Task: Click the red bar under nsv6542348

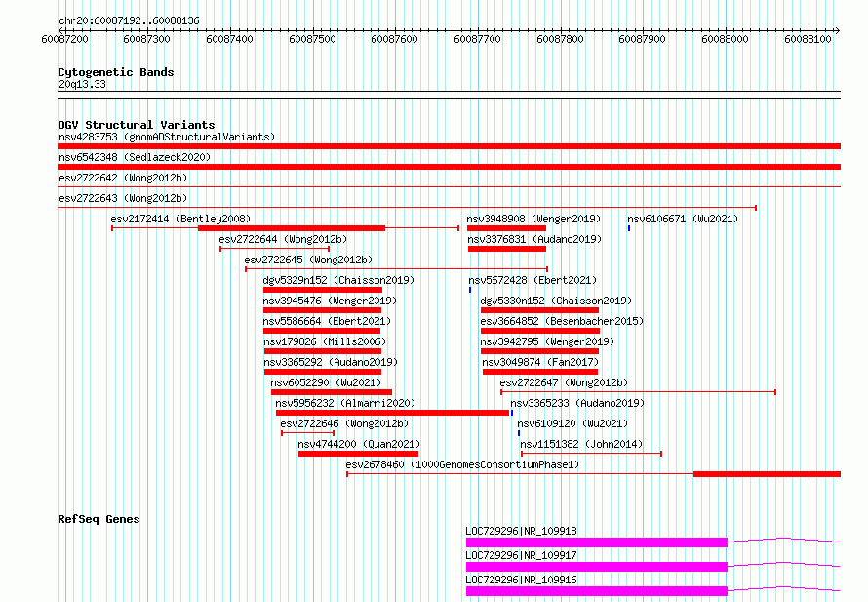Action: pyautogui.click(x=449, y=167)
